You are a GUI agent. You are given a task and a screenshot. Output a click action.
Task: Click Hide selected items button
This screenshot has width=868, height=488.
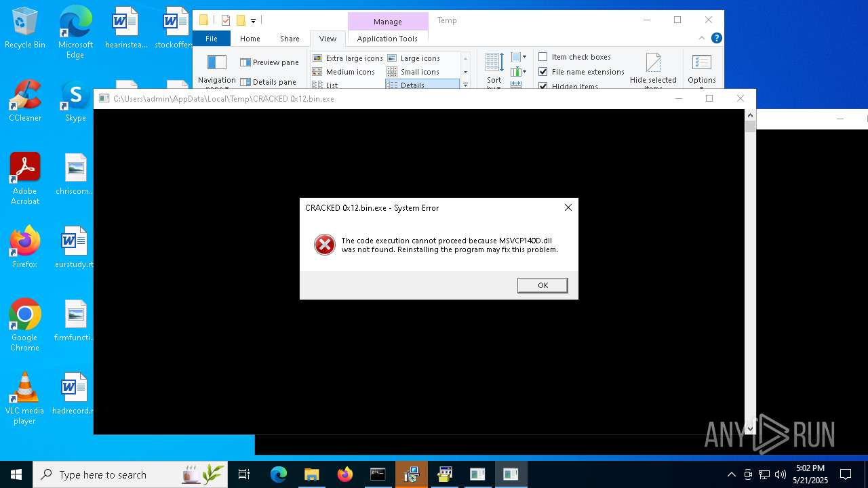click(x=653, y=71)
